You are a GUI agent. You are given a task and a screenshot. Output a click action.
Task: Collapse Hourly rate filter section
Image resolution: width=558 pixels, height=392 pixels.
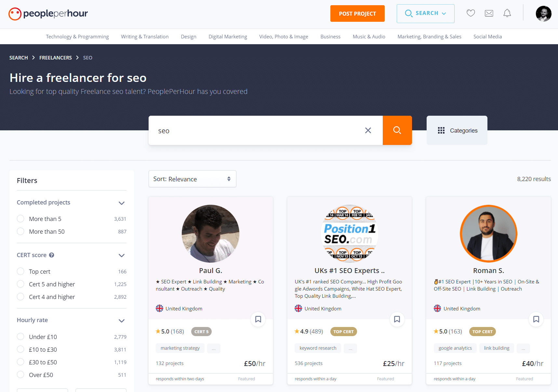[x=122, y=321]
